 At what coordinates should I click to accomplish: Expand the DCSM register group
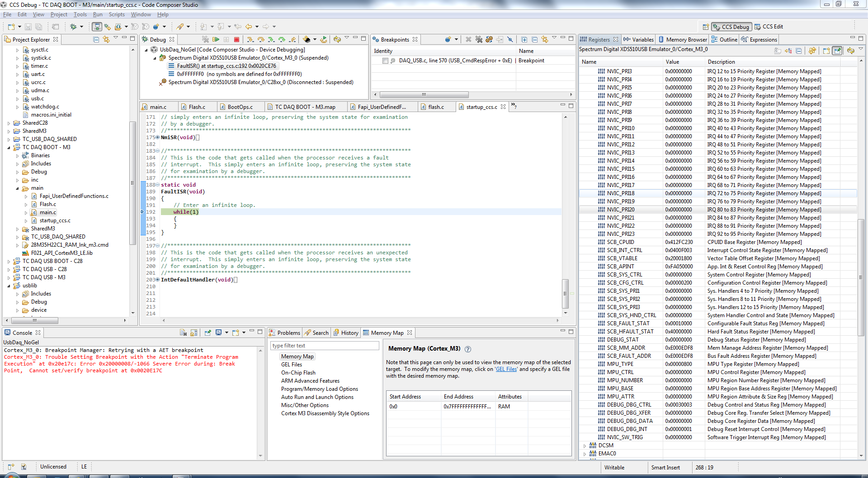tap(585, 445)
